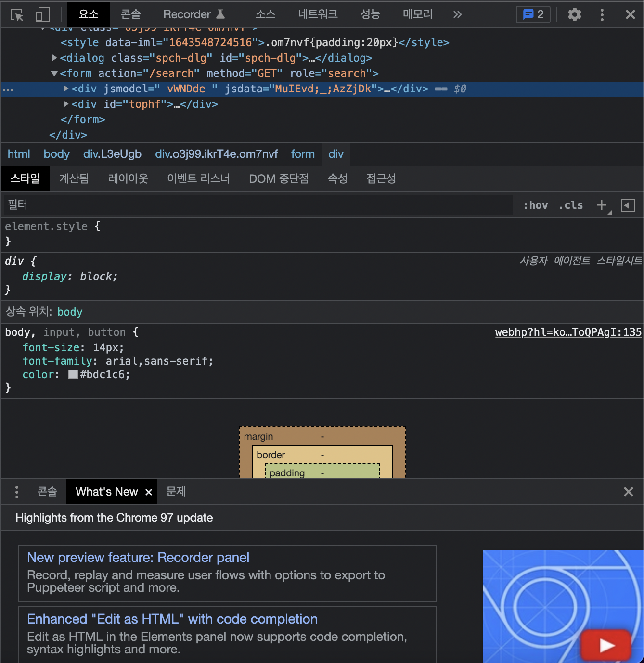644x663 pixels.
Task: Edit the font-family arial,sans-serif value
Action: click(x=157, y=361)
